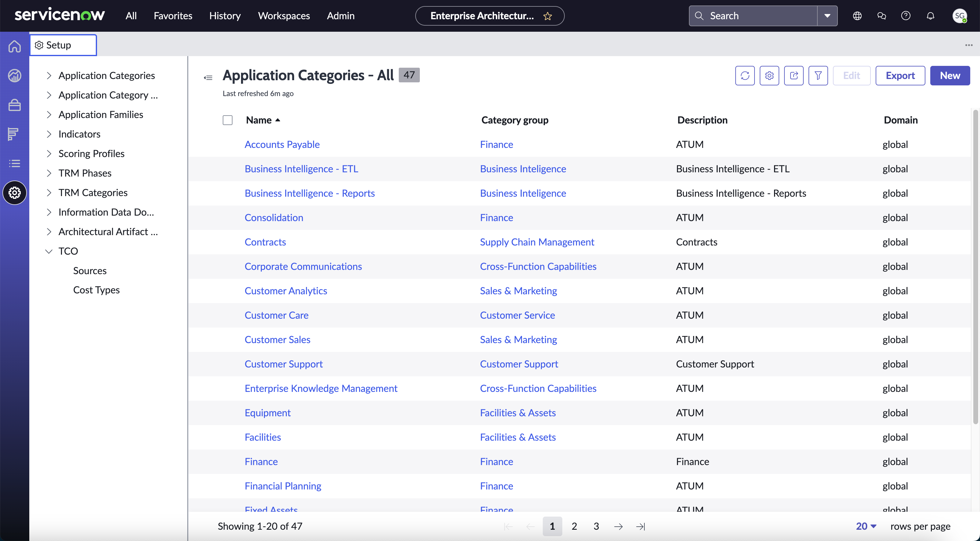Click the vertical list scrollbar

975,266
